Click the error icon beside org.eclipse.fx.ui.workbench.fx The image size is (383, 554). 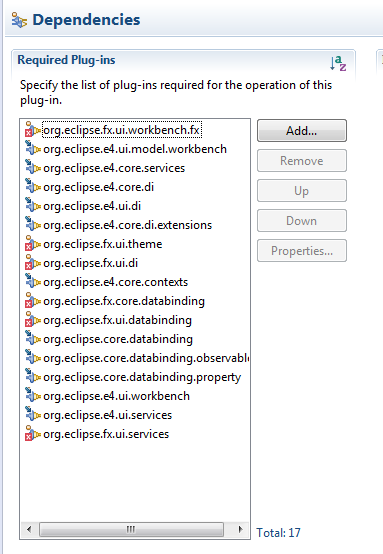point(33,130)
